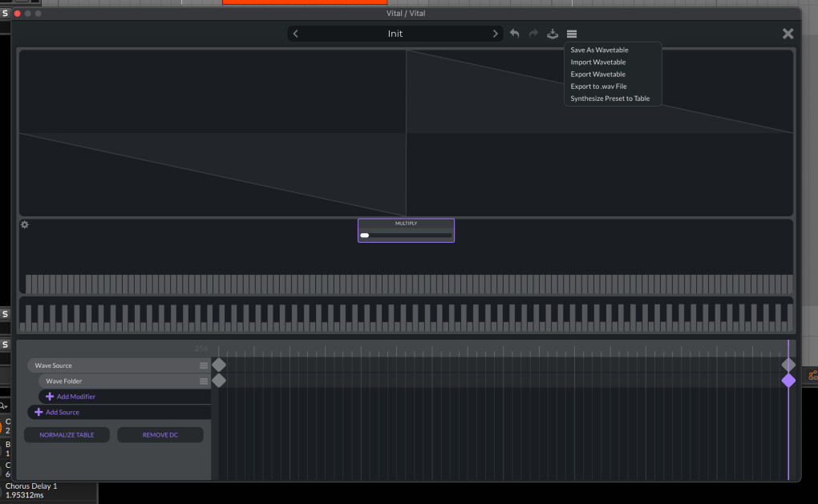This screenshot has width=818, height=504.
Task: Select the purple Wave Folder end keyframe
Action: [788, 381]
